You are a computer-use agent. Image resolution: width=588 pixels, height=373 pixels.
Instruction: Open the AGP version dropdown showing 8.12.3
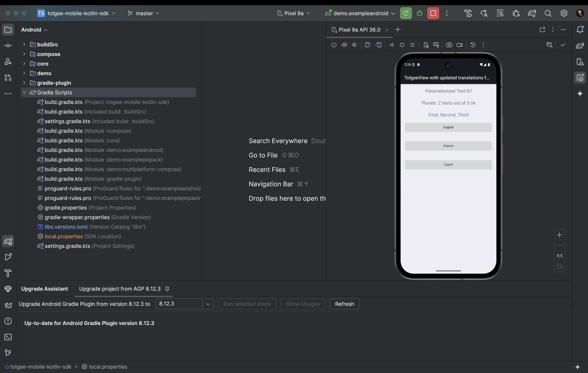point(208,304)
